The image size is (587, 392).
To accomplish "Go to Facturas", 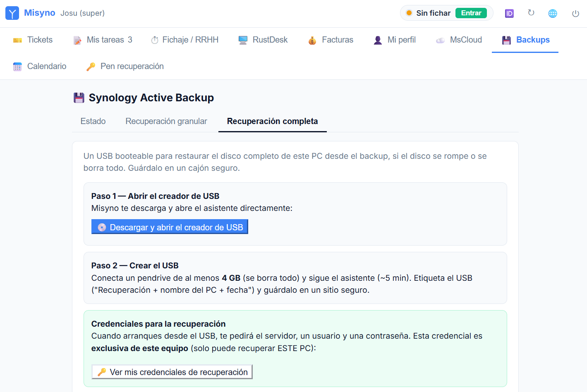I will (331, 40).
